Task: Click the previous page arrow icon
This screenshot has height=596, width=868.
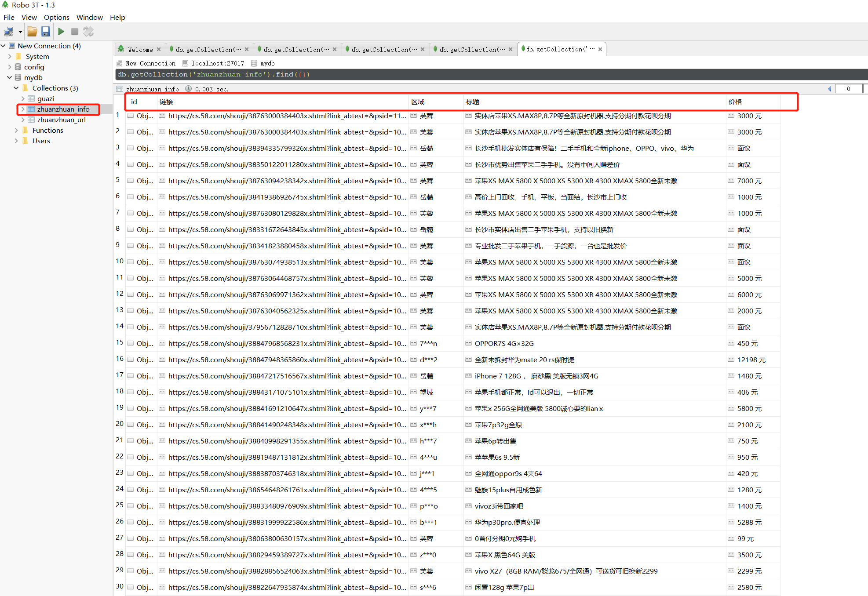Action: pyautogui.click(x=830, y=89)
